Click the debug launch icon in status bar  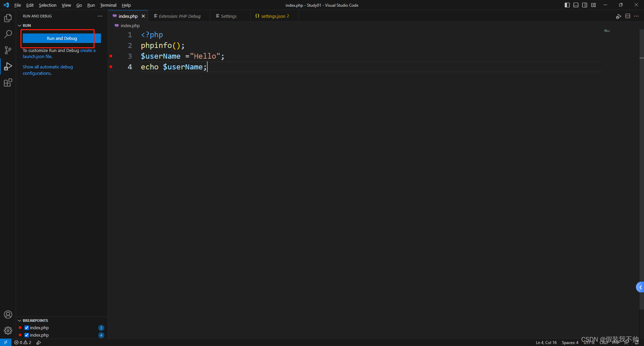39,342
